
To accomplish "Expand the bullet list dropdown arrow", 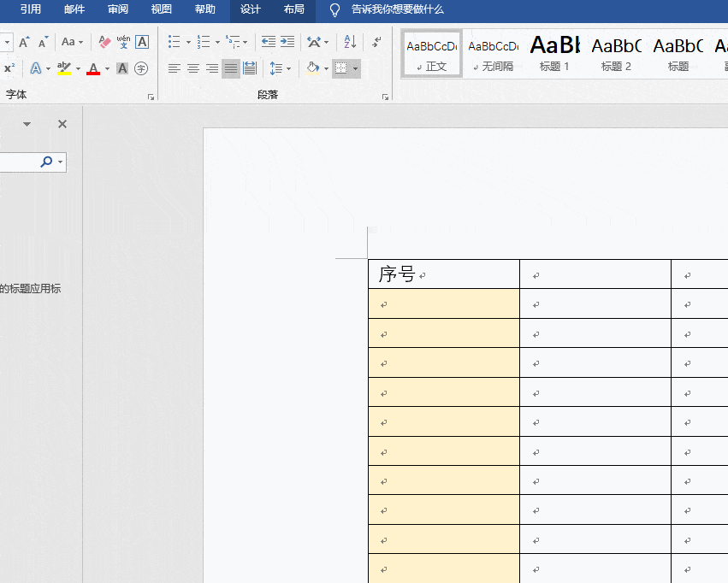I will pos(187,42).
